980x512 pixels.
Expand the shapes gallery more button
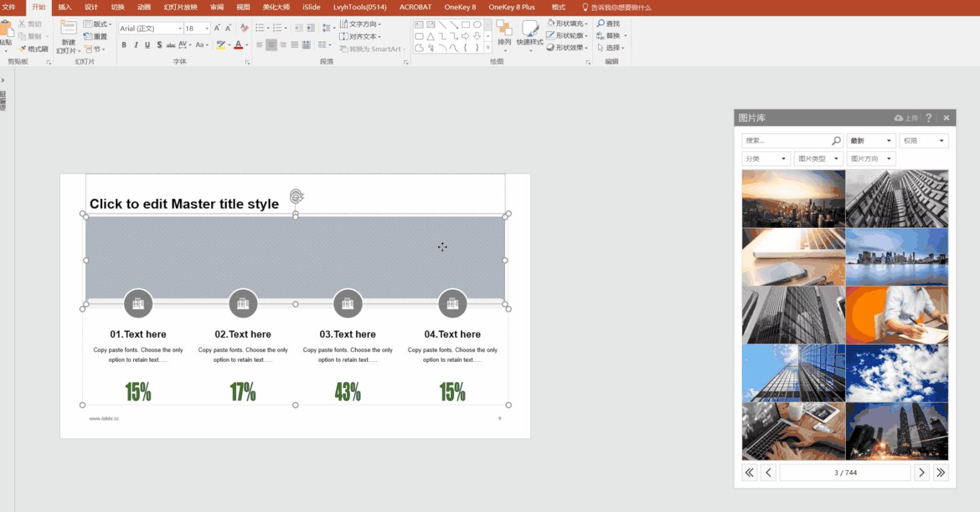click(488, 48)
